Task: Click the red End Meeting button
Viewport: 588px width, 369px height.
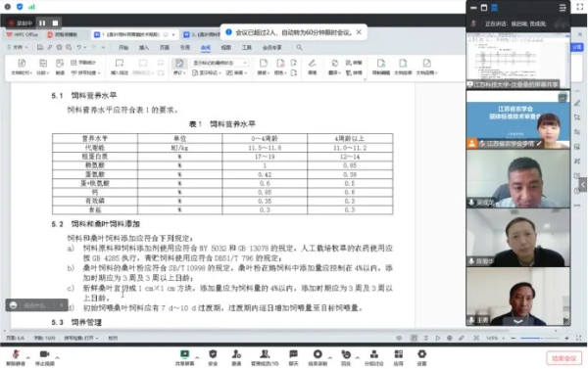Action: (564, 358)
